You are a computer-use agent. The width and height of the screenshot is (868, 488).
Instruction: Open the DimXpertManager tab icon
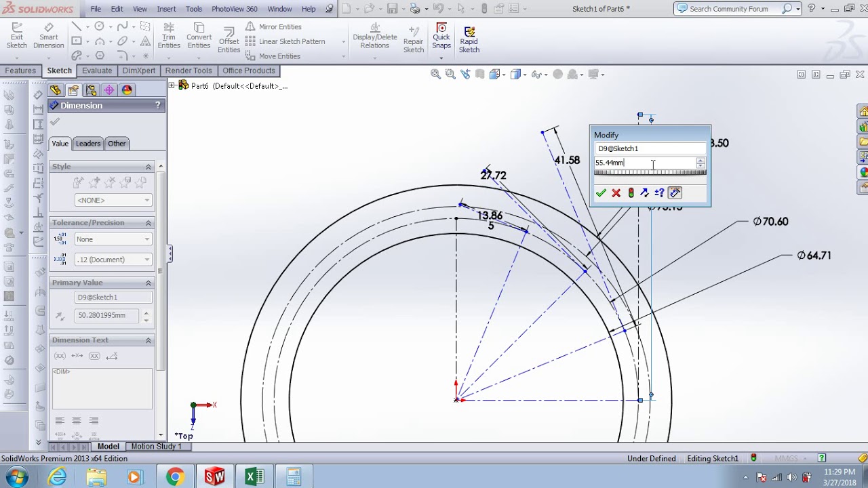click(108, 90)
